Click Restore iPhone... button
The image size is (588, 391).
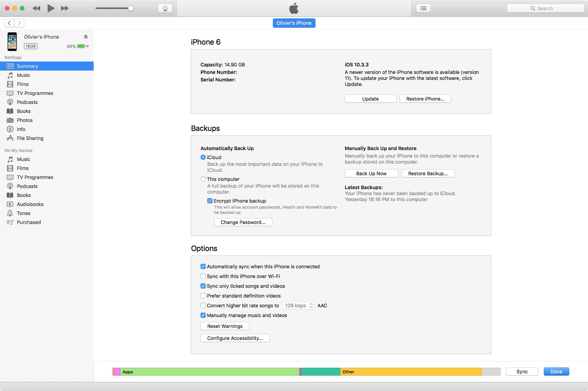coord(425,99)
